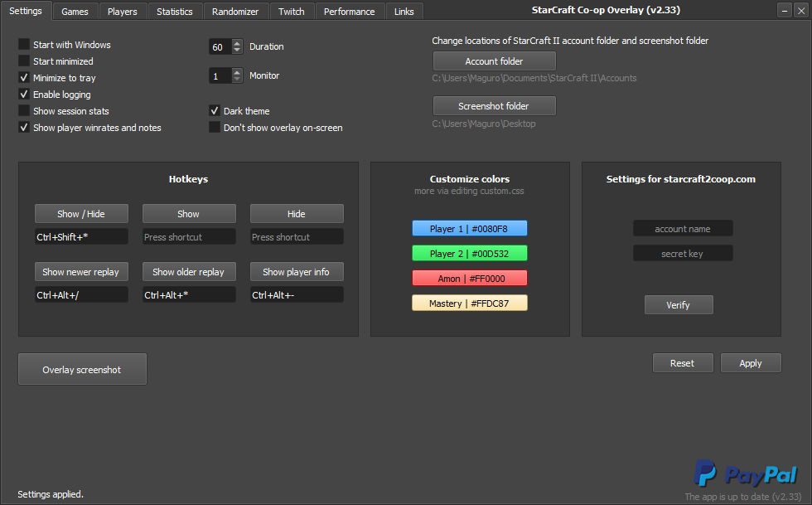Click the Duration value field

[x=220, y=46]
